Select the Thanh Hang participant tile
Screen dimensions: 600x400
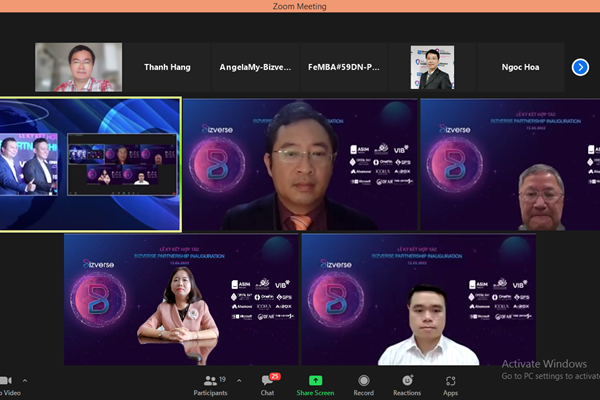[x=167, y=67]
